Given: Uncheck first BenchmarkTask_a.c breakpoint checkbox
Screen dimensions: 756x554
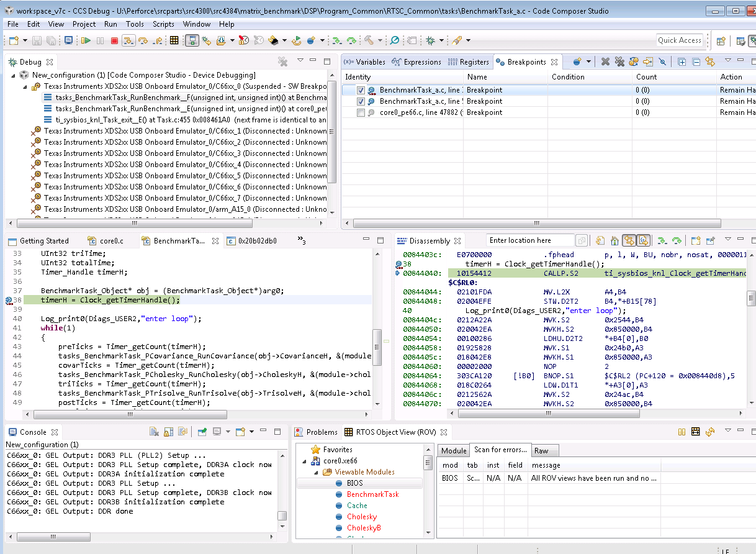Looking at the screenshot, I should tap(361, 90).
